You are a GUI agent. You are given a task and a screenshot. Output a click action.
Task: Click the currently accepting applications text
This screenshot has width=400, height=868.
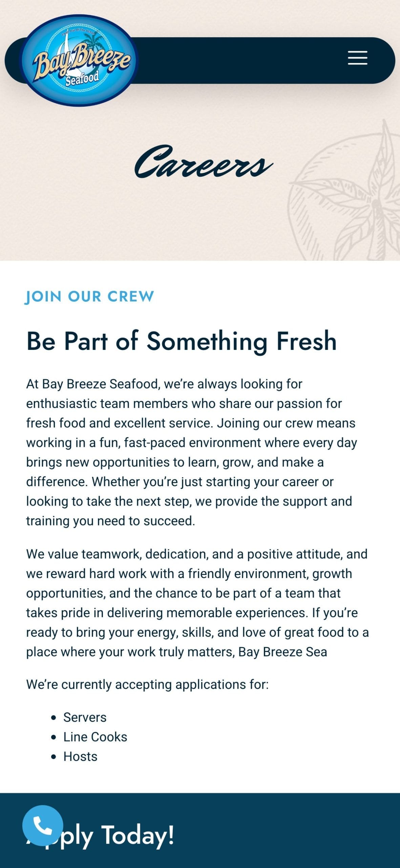tap(147, 684)
